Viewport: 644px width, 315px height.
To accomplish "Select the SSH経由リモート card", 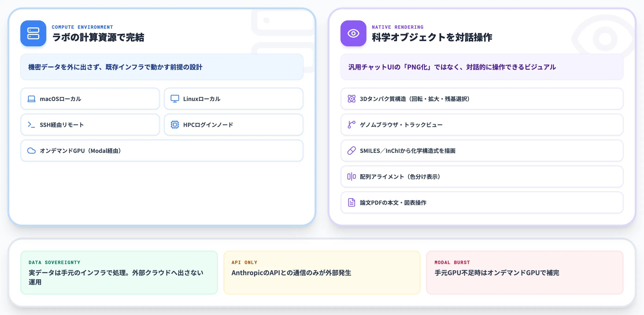I will pyautogui.click(x=90, y=125).
